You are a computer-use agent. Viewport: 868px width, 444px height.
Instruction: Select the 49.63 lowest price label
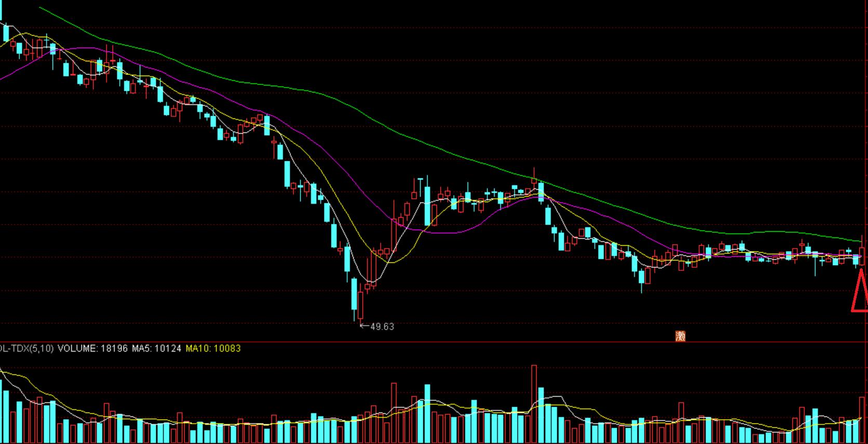[383, 327]
